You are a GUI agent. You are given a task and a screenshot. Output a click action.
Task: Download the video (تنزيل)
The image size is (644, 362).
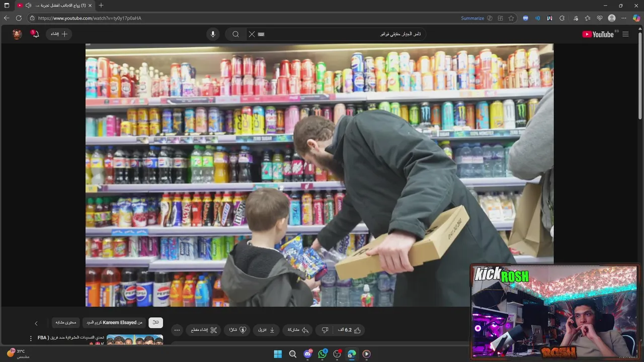pyautogui.click(x=266, y=330)
